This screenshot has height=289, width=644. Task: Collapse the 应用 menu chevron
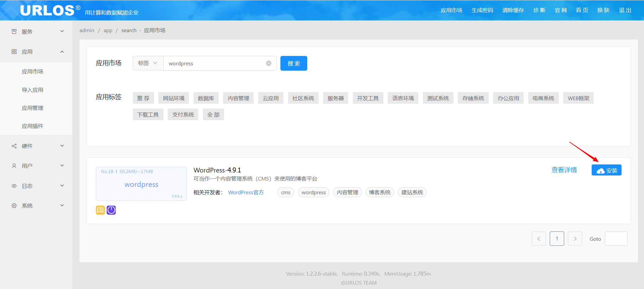[x=62, y=52]
